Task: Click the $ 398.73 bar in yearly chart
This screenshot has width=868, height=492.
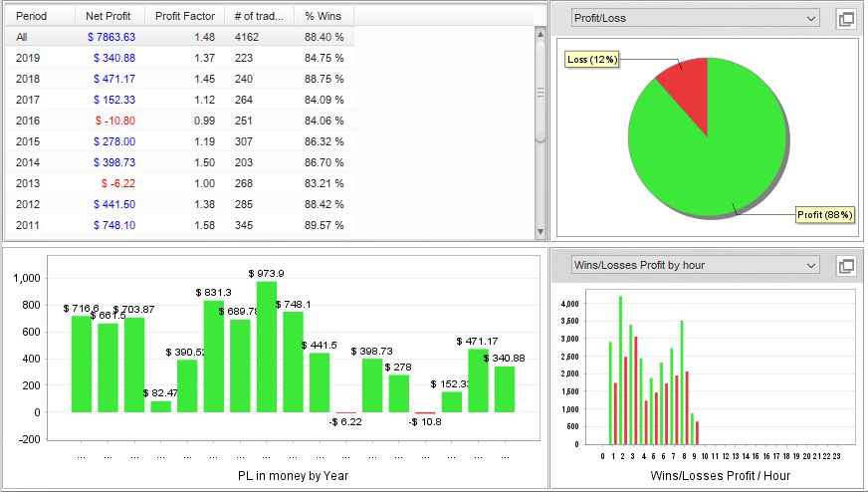Action: tap(372, 385)
